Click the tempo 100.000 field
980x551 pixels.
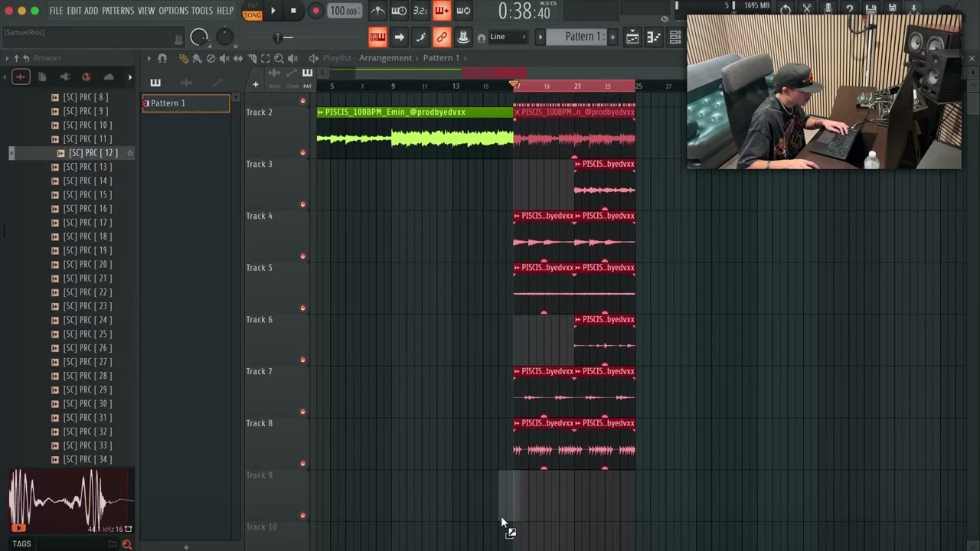coord(344,11)
